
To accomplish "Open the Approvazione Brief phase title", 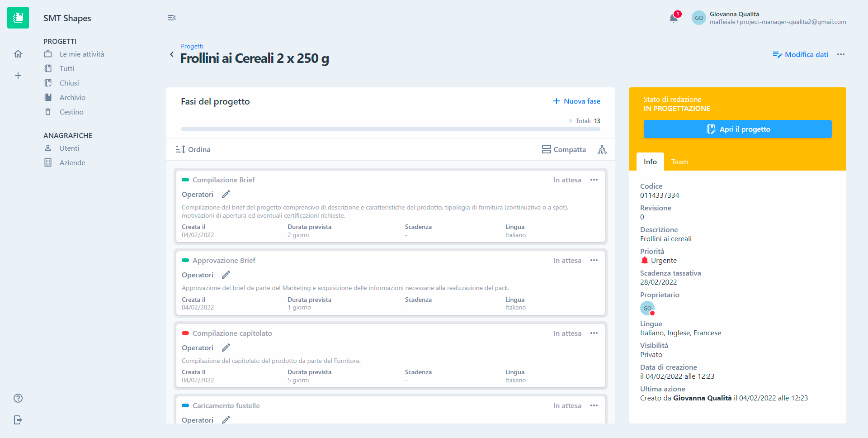I will (224, 260).
